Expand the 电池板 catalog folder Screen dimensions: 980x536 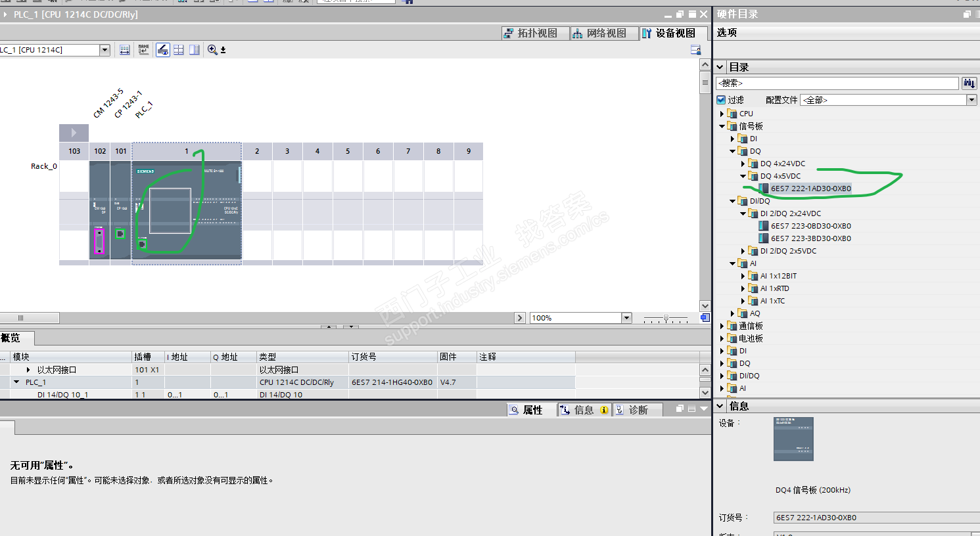click(x=722, y=338)
